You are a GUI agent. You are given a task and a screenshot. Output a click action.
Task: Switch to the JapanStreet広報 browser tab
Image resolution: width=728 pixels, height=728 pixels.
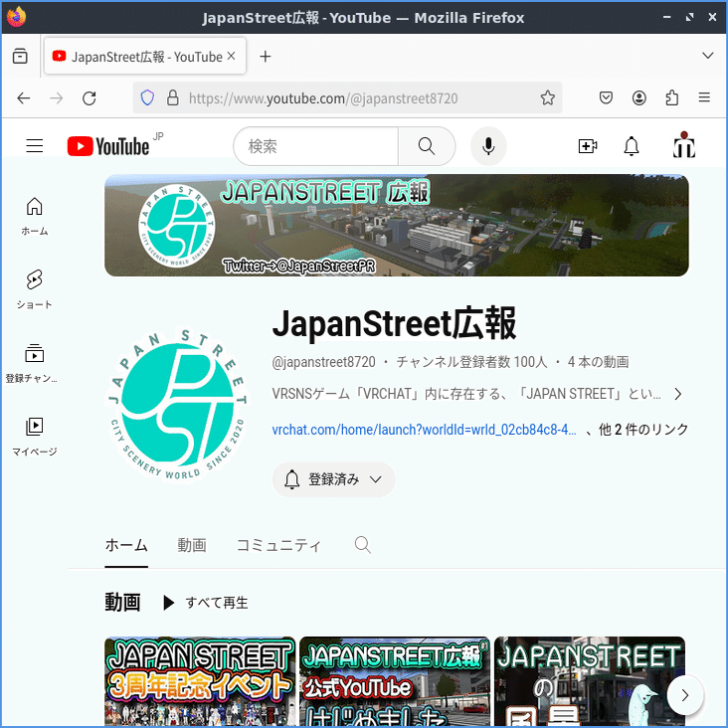(x=145, y=56)
